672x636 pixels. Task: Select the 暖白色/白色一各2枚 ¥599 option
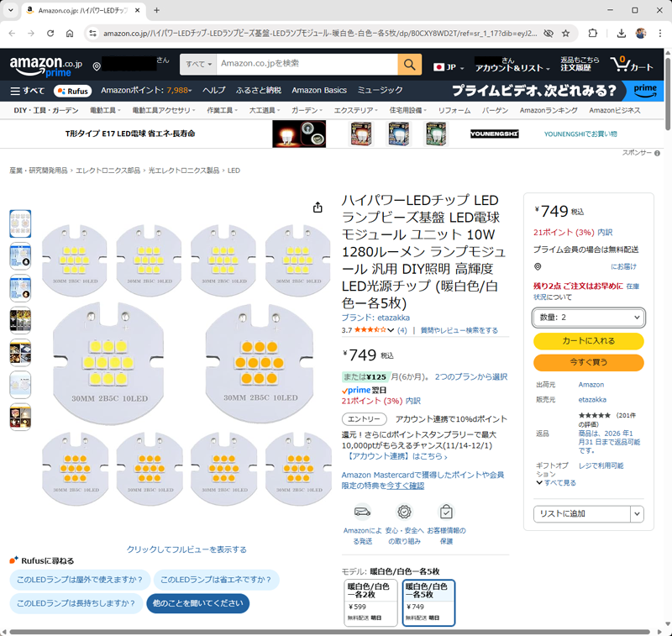tap(371, 602)
